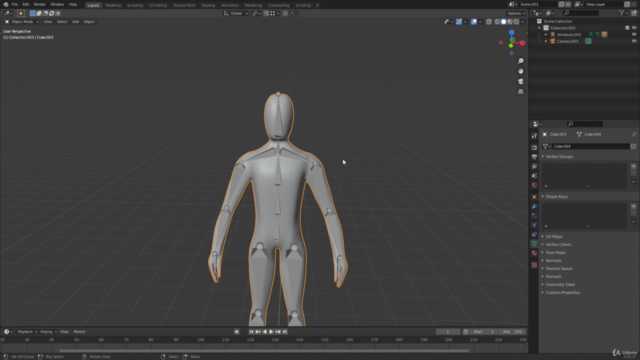
Task: Open the Object properties tab icon
Action: pyautogui.click(x=534, y=197)
